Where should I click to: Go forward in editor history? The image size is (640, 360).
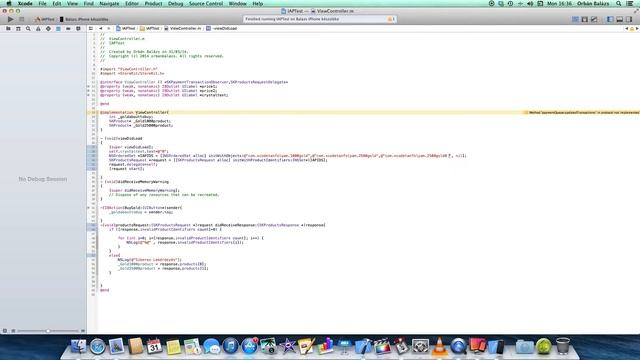109,29
